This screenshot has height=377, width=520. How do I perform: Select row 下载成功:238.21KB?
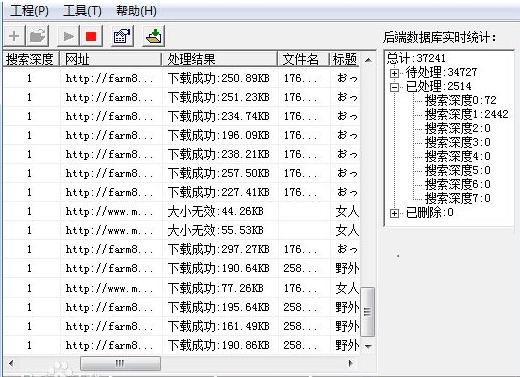182,154
